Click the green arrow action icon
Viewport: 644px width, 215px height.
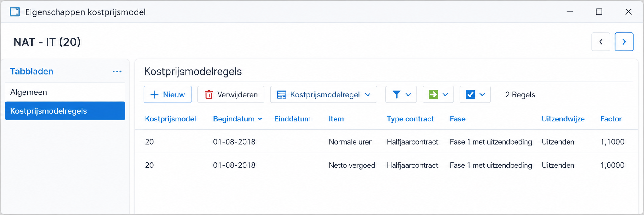433,94
